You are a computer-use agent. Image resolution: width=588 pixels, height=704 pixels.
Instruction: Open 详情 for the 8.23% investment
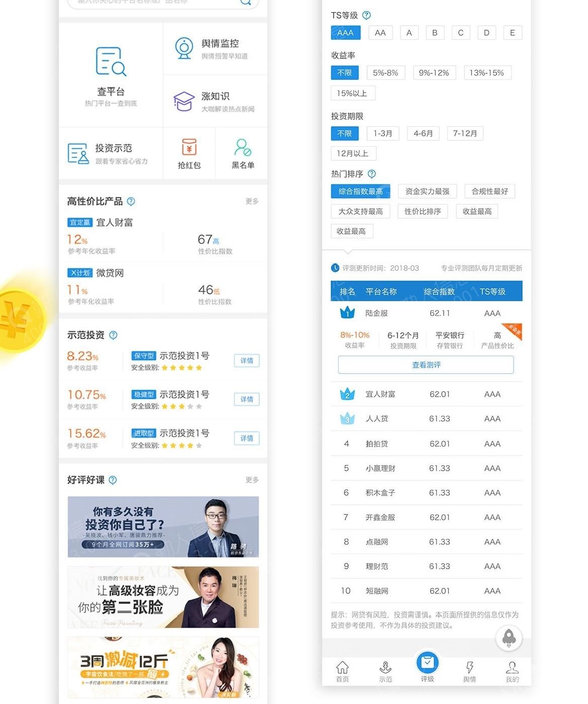pos(246,361)
